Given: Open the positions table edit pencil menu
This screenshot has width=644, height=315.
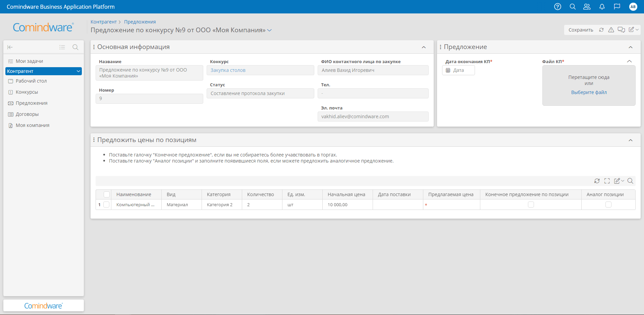Looking at the screenshot, I should [x=619, y=181].
